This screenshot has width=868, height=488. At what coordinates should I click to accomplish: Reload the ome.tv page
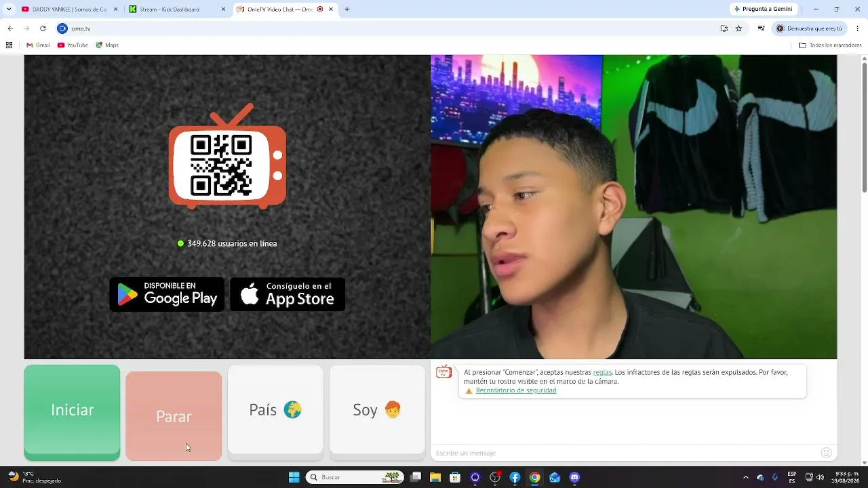click(43, 28)
